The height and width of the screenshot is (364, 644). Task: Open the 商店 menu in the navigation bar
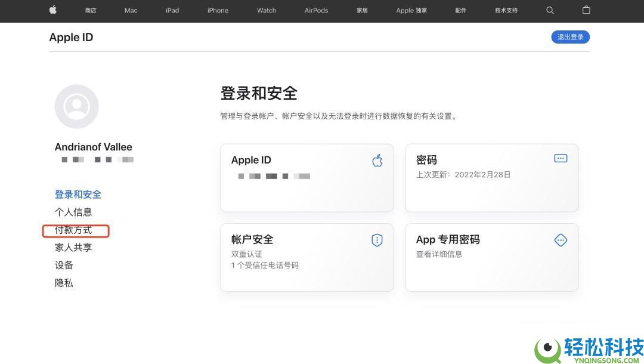(x=91, y=10)
